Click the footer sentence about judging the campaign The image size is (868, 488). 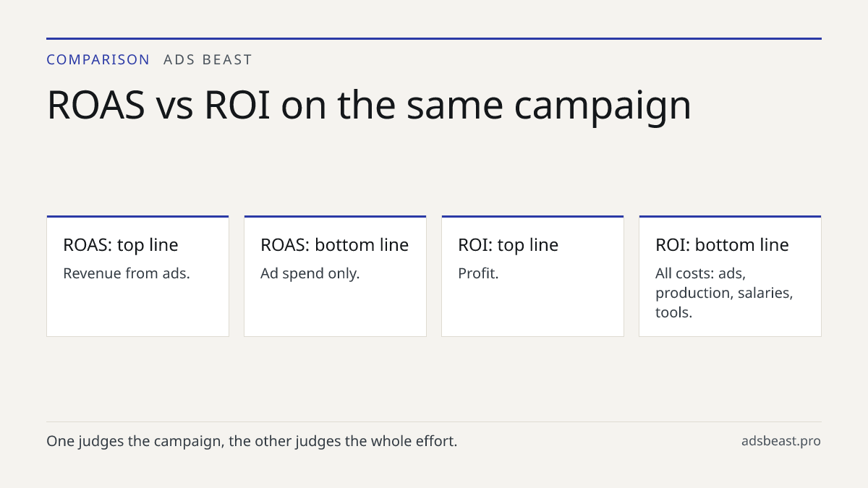(x=252, y=441)
